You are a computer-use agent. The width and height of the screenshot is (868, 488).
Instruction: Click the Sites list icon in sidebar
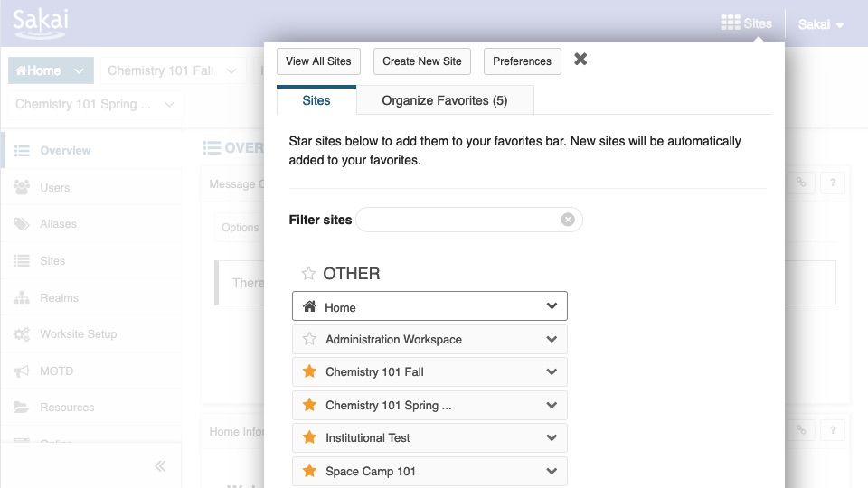pyautogui.click(x=22, y=260)
